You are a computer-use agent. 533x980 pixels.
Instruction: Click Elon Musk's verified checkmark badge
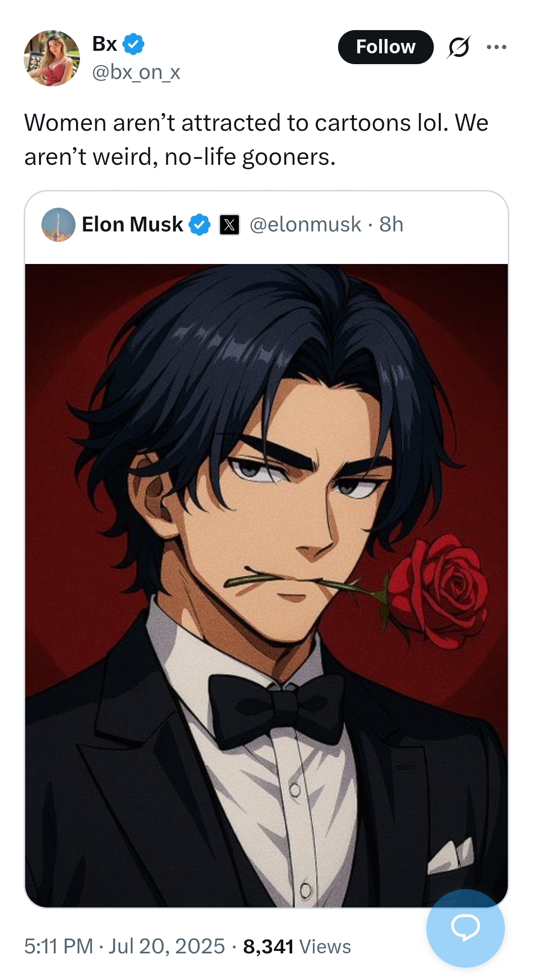[x=199, y=225]
